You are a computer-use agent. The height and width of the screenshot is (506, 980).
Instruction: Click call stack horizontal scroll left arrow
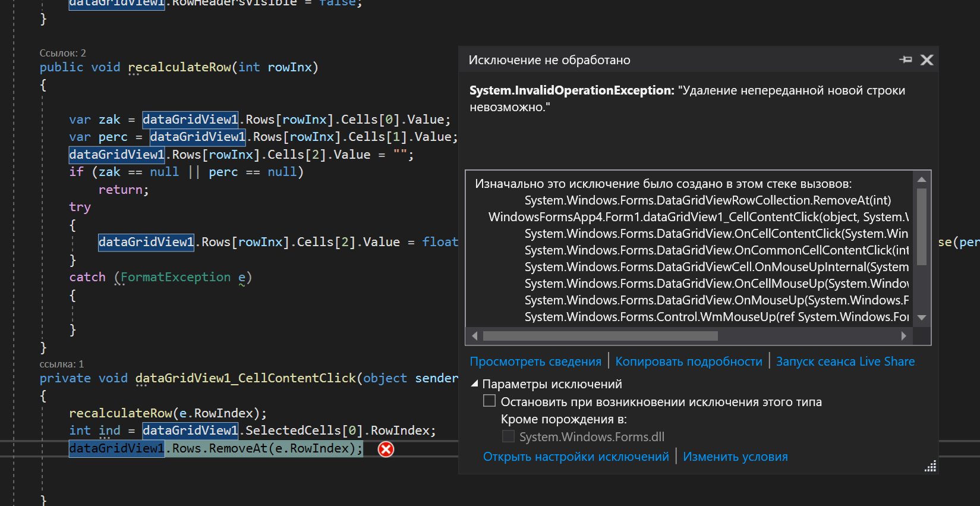(474, 336)
